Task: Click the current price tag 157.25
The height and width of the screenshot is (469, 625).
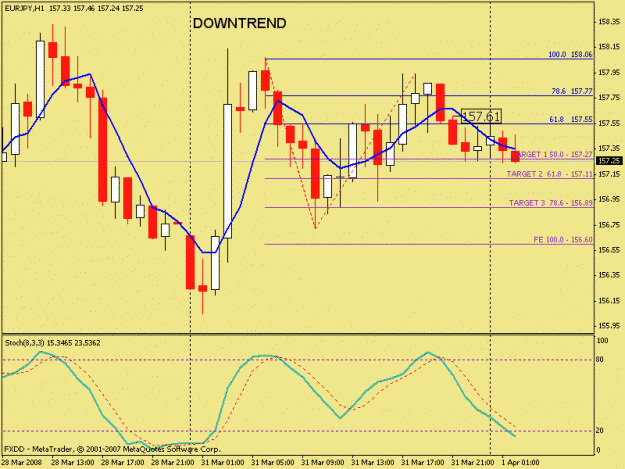Action: 609,161
